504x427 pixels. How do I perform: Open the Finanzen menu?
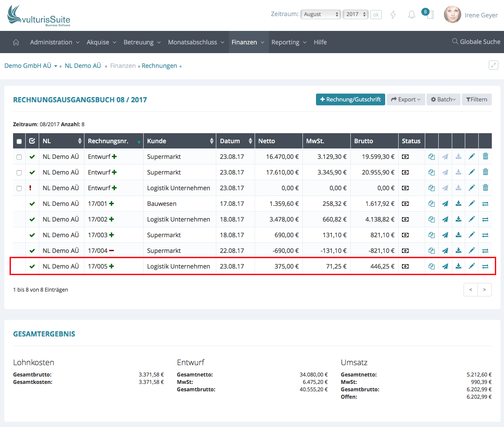[x=248, y=42]
